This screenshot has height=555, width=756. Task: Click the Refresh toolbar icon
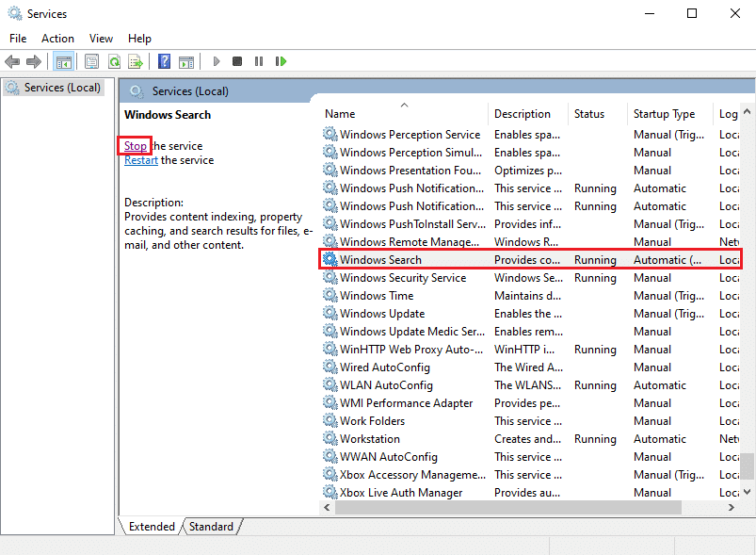click(114, 61)
